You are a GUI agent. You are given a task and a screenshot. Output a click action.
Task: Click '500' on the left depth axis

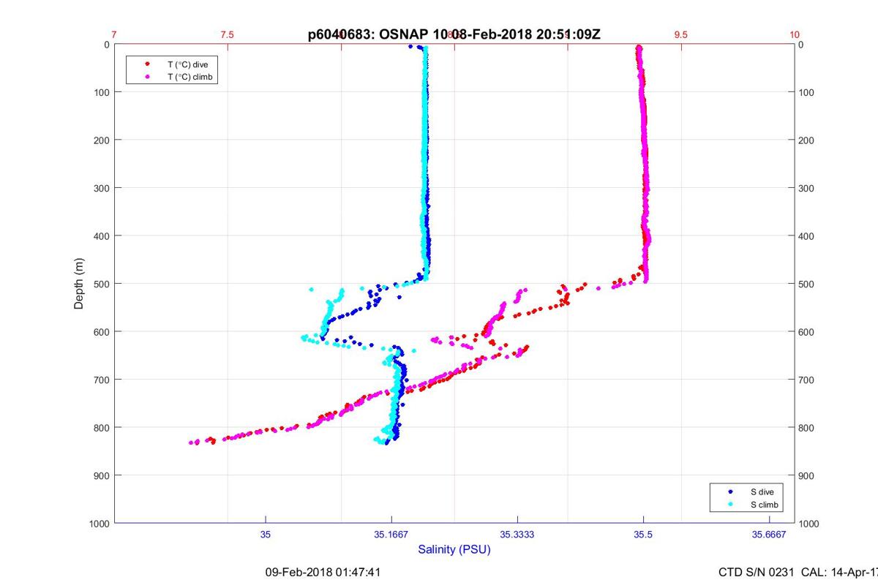coord(102,284)
